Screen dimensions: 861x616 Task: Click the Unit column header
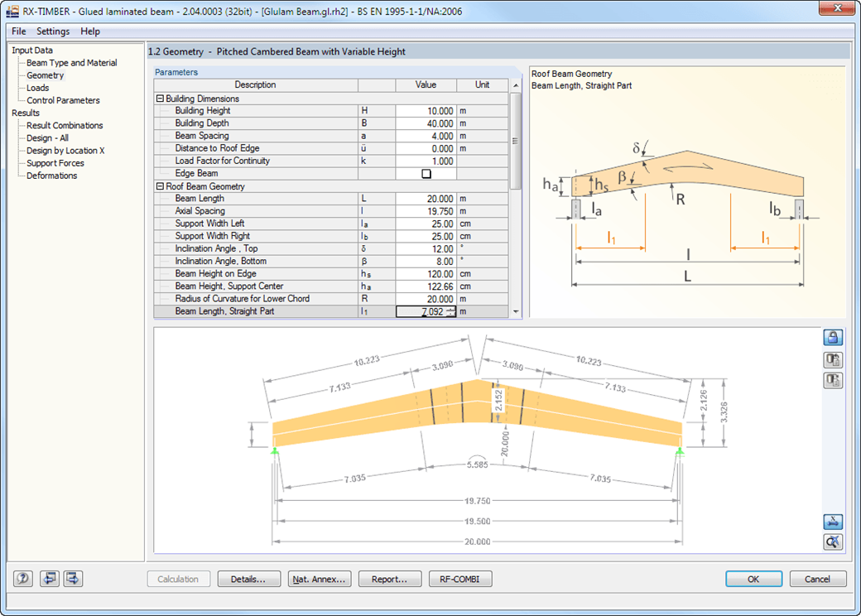[482, 85]
